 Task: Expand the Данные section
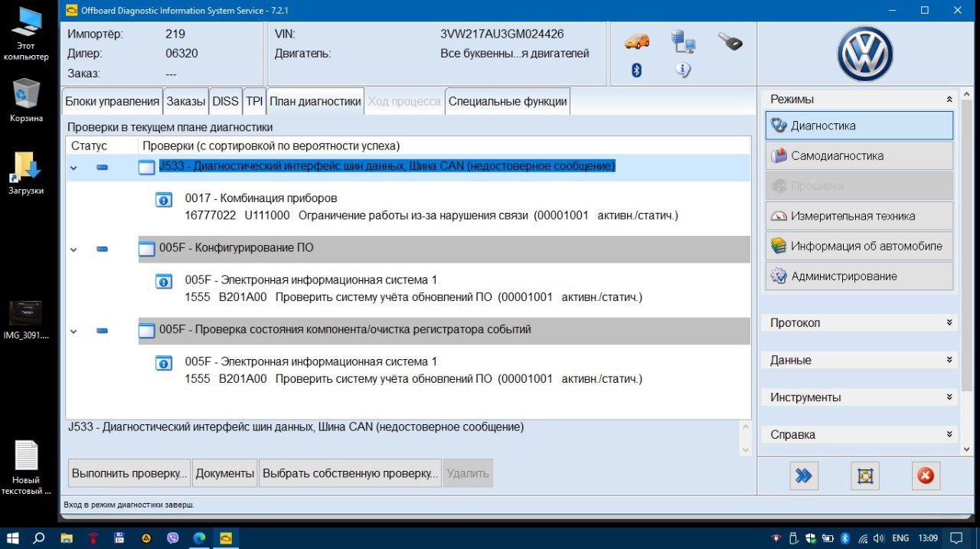949,360
